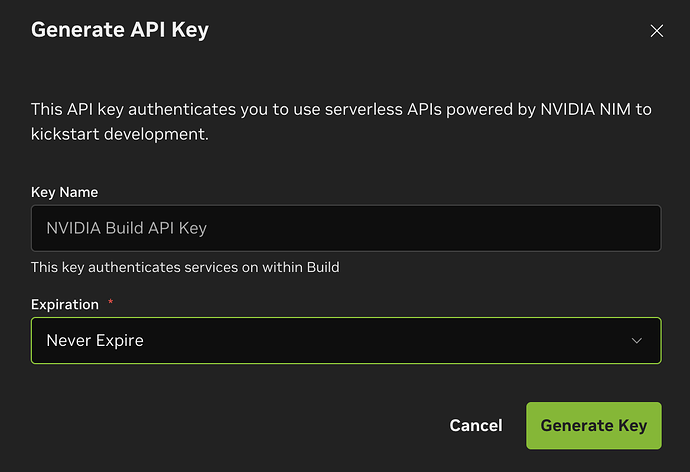
Task: Cancel the API key generation
Action: click(x=476, y=425)
